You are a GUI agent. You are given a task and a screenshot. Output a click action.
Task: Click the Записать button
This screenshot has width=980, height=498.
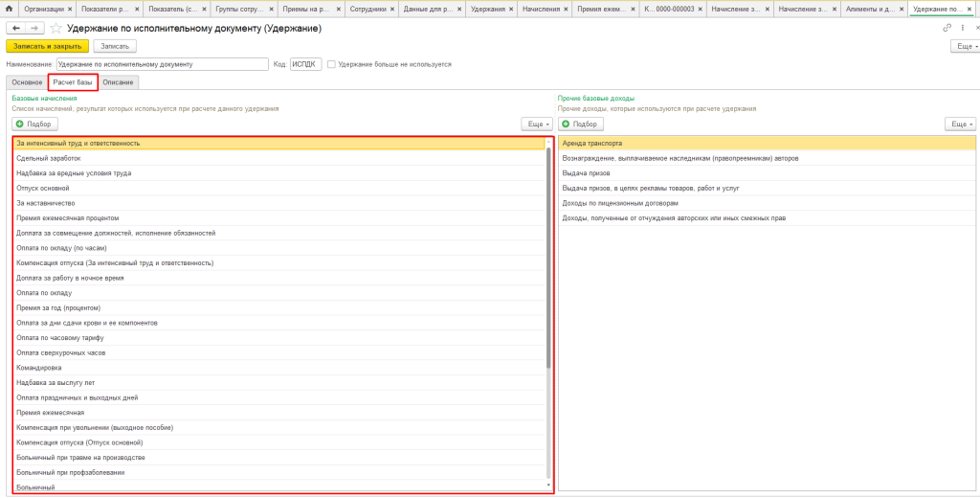pyautogui.click(x=115, y=46)
